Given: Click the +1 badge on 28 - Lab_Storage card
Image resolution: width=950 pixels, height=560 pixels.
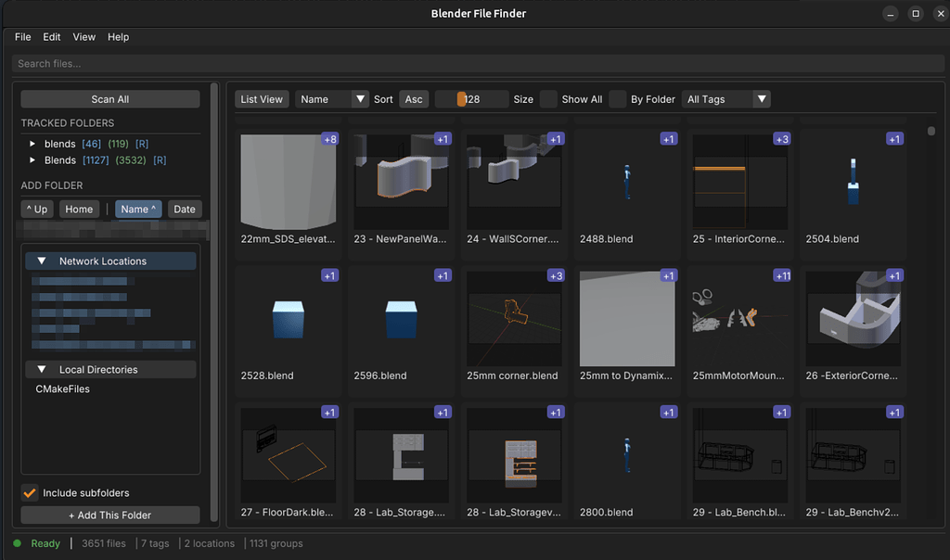Looking at the screenshot, I should 443,413.
